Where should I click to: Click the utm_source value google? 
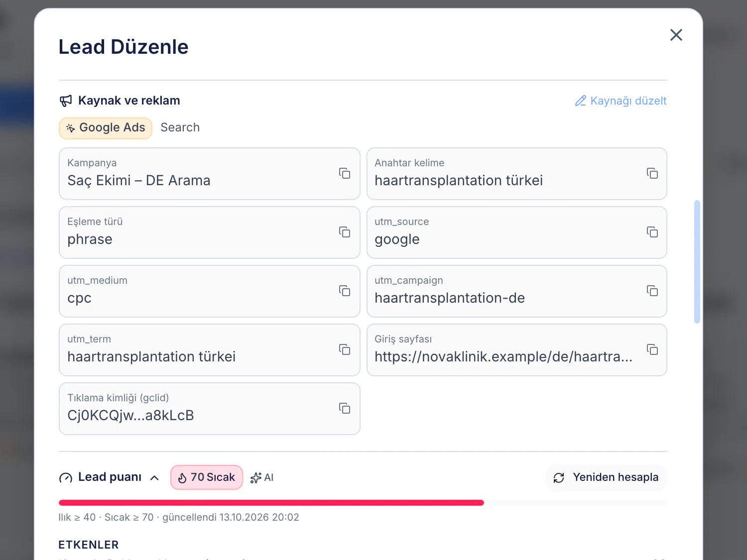(x=397, y=239)
